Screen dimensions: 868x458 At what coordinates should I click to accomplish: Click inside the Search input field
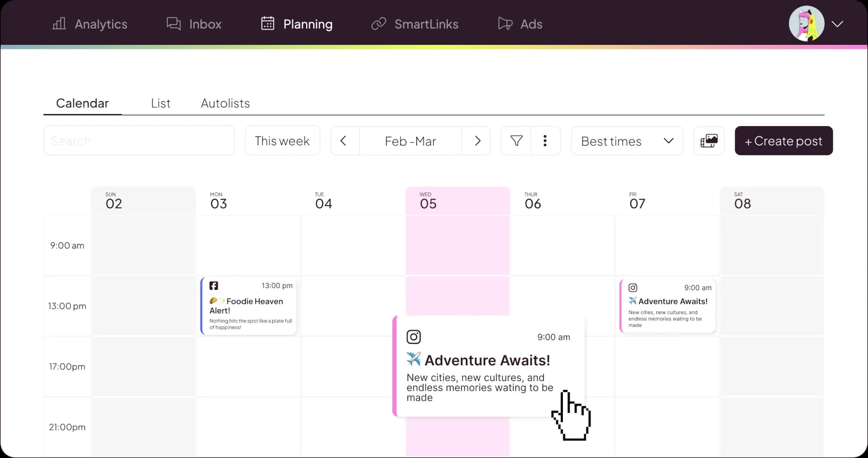(x=139, y=141)
